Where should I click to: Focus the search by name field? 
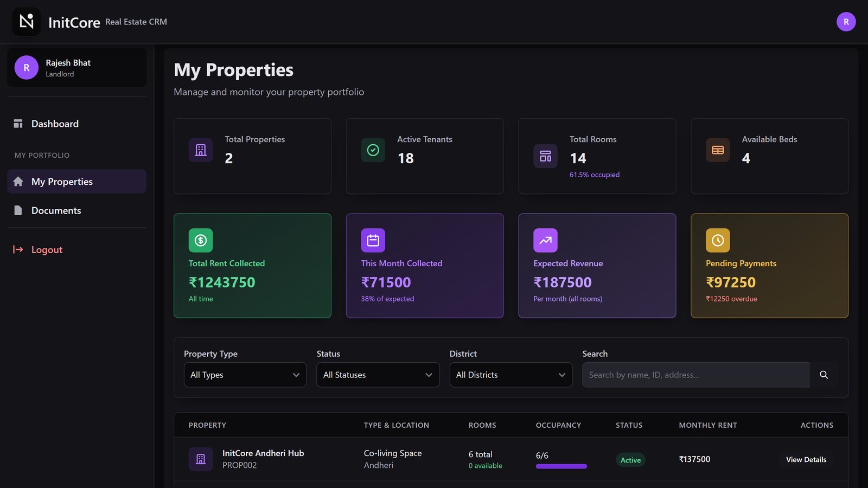(695, 375)
